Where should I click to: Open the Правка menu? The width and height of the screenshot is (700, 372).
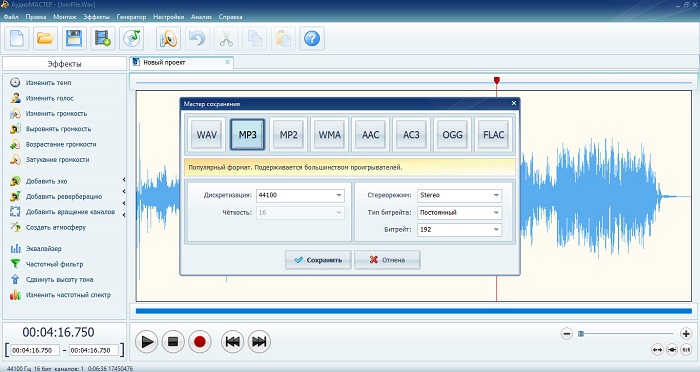click(x=36, y=17)
